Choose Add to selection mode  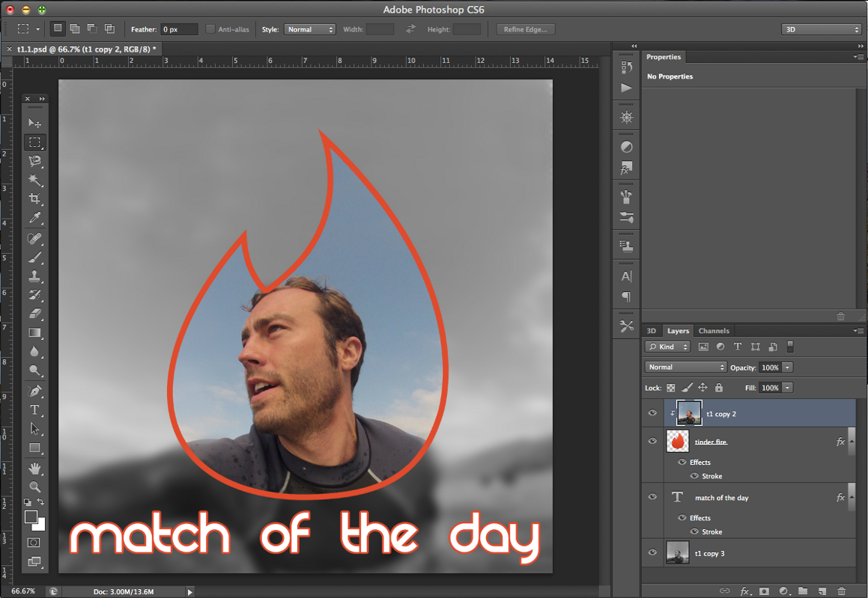(x=75, y=28)
